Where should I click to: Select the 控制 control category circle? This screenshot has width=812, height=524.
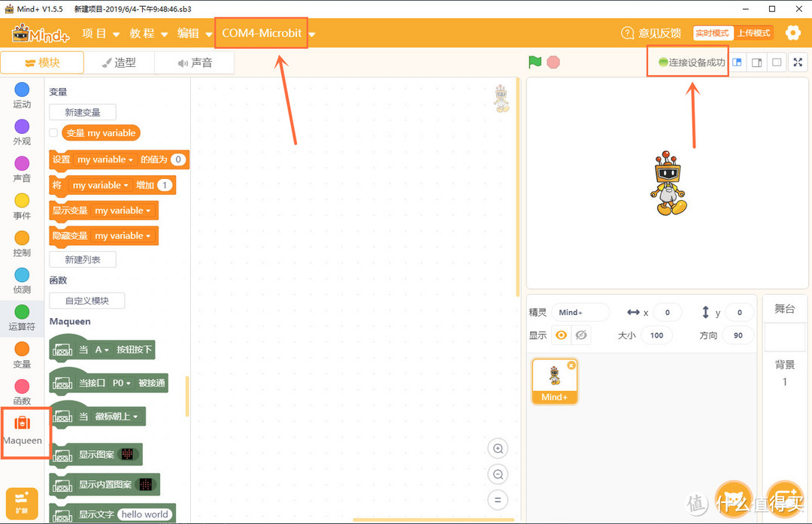pyautogui.click(x=22, y=238)
